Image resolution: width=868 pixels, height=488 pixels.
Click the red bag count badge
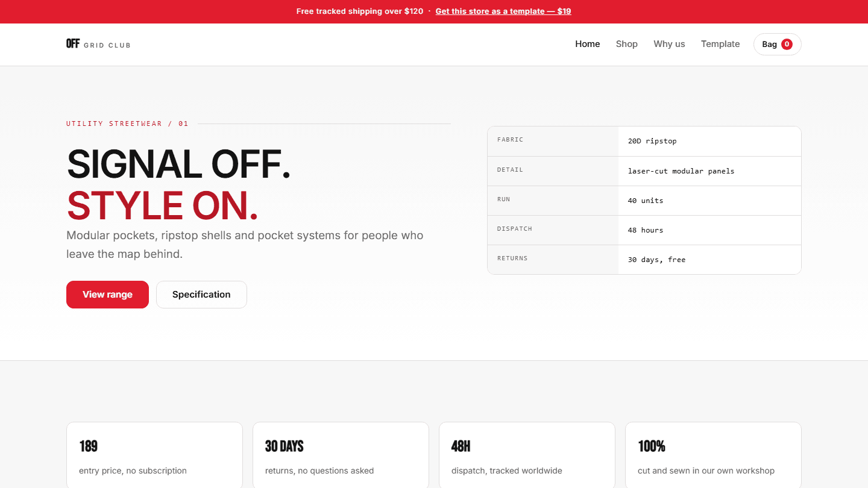(x=787, y=44)
